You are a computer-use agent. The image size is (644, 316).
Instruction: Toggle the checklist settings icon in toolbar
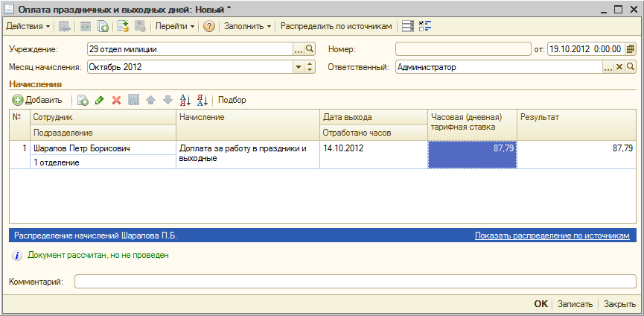(426, 27)
